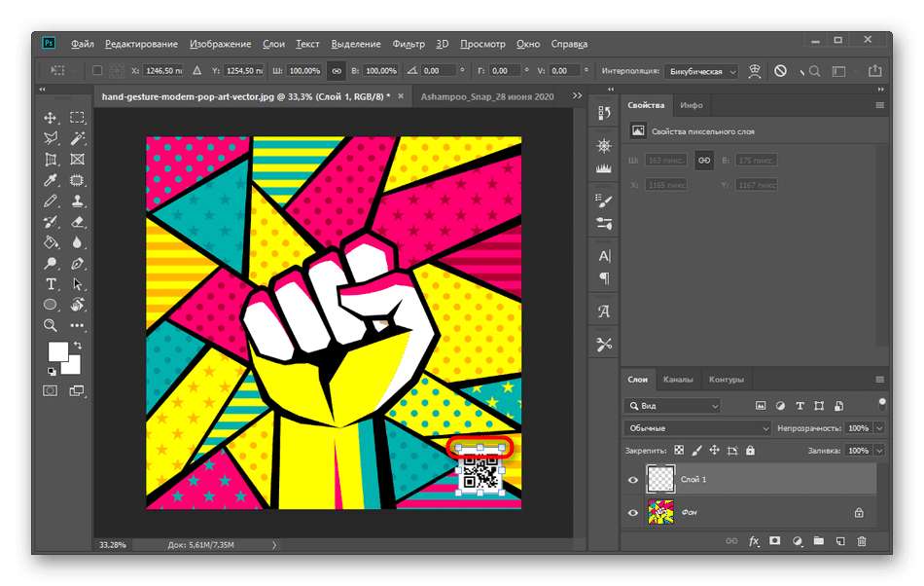Select the Dodge tool
Viewport: 924px width, 586px height.
click(50, 264)
